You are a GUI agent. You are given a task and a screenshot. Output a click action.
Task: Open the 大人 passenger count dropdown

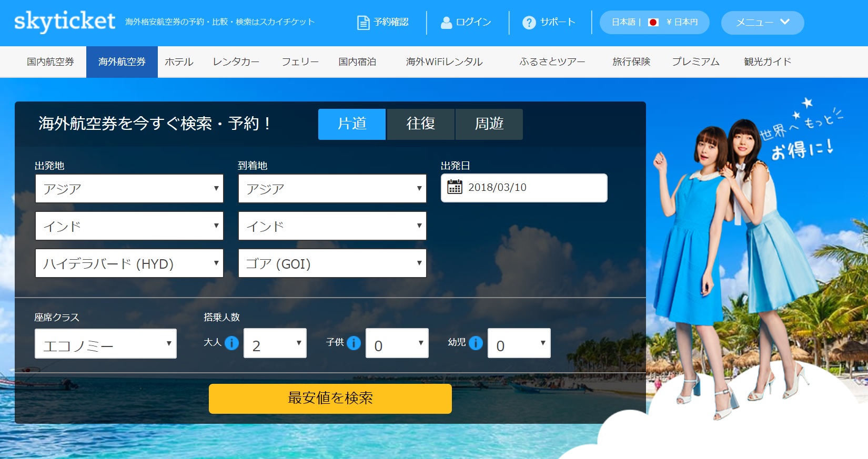275,343
